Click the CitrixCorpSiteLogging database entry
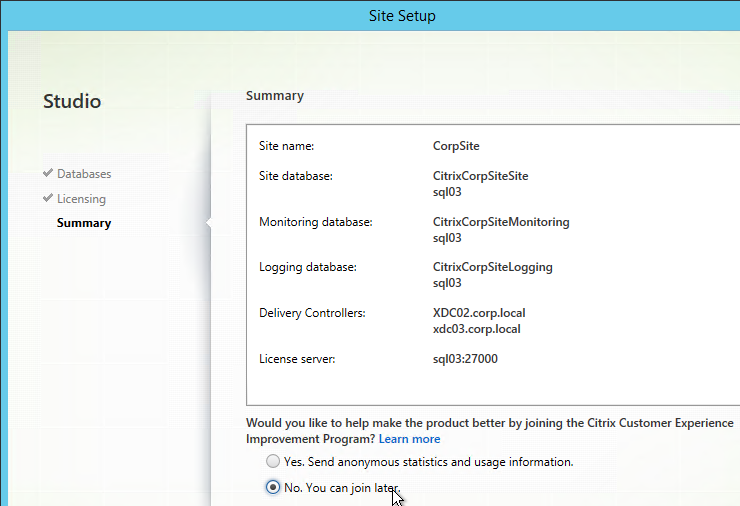This screenshot has width=740, height=506. pos(492,267)
